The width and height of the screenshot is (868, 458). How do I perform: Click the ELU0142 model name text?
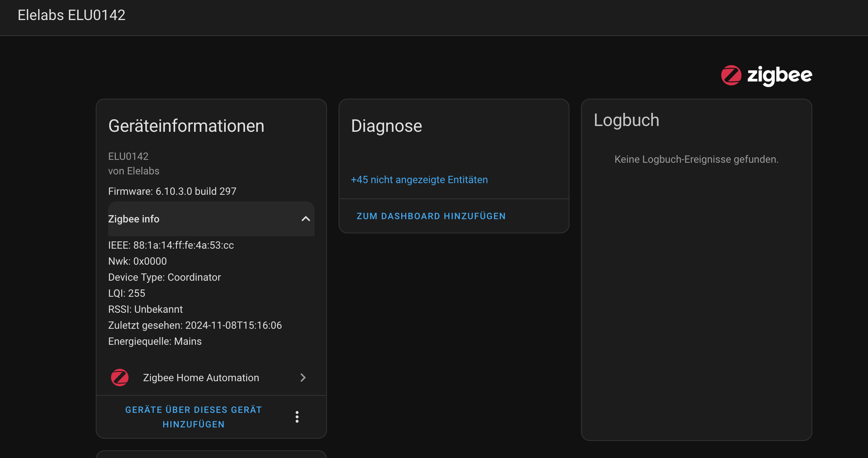(x=128, y=156)
